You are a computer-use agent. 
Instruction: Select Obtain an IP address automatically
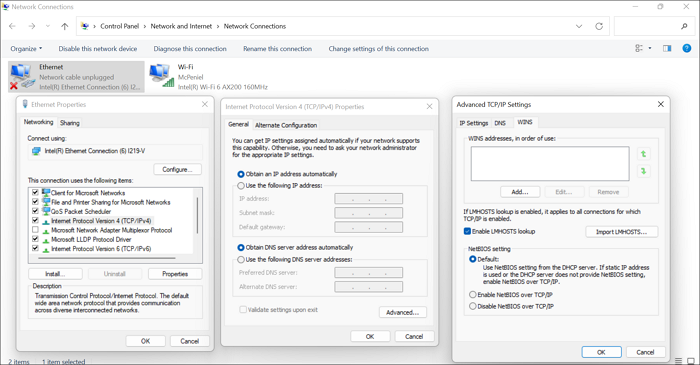click(241, 174)
